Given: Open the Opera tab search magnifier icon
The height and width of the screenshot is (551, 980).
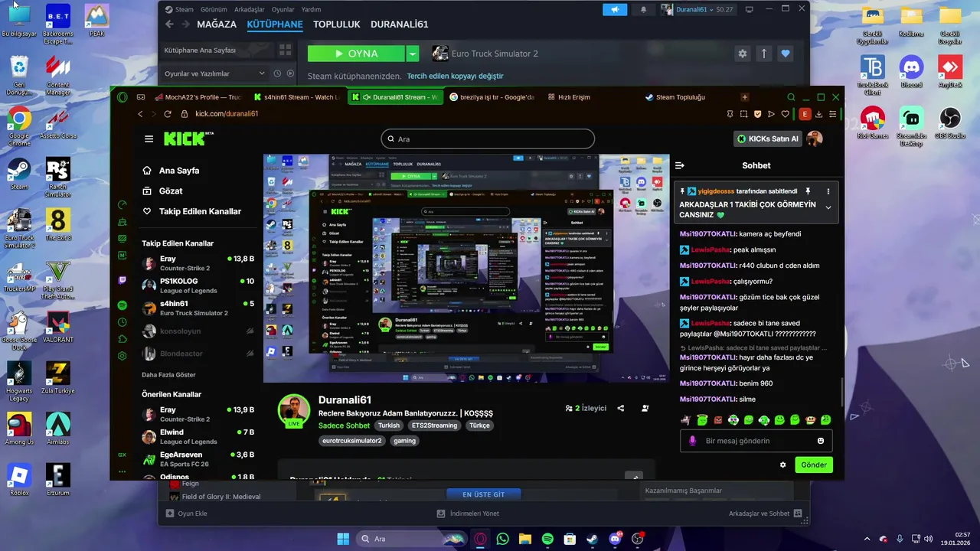Looking at the screenshot, I should (792, 97).
